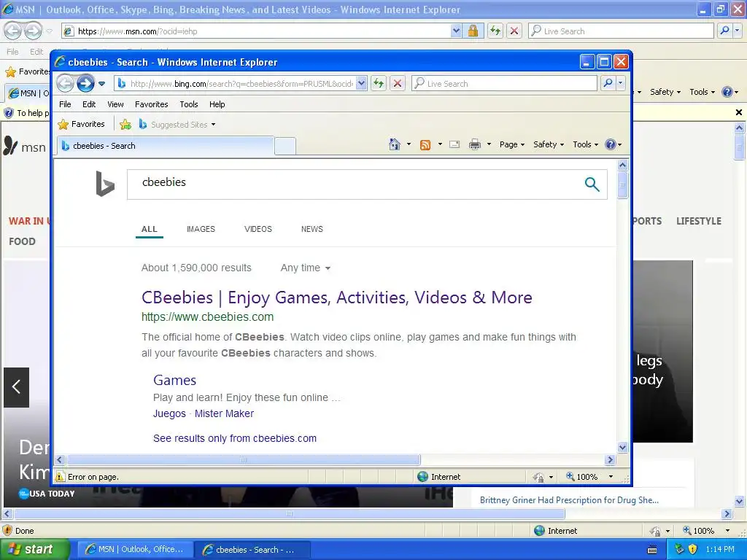
Task: Open search provider dropdown in cbeebies window
Action: pos(620,83)
